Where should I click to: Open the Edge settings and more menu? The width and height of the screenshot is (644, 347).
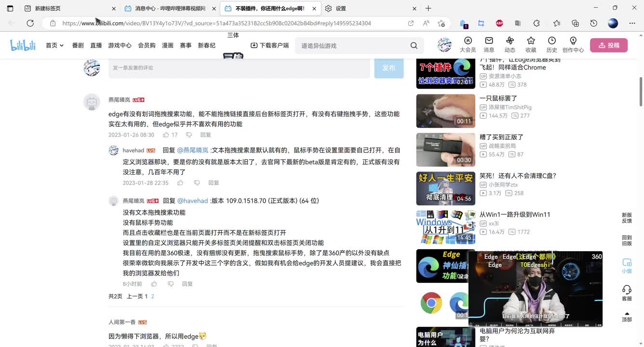tap(632, 23)
